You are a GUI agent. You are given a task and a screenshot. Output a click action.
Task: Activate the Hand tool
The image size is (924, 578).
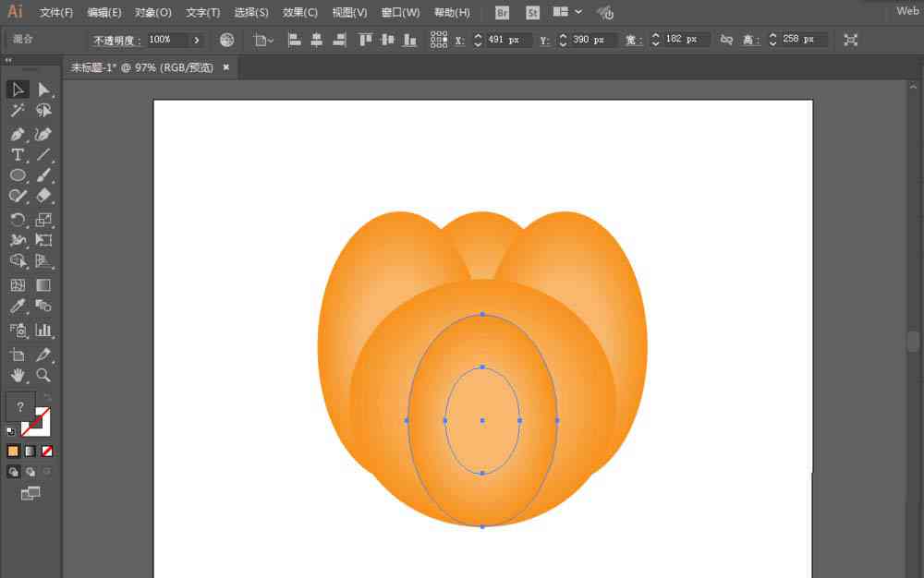[17, 375]
